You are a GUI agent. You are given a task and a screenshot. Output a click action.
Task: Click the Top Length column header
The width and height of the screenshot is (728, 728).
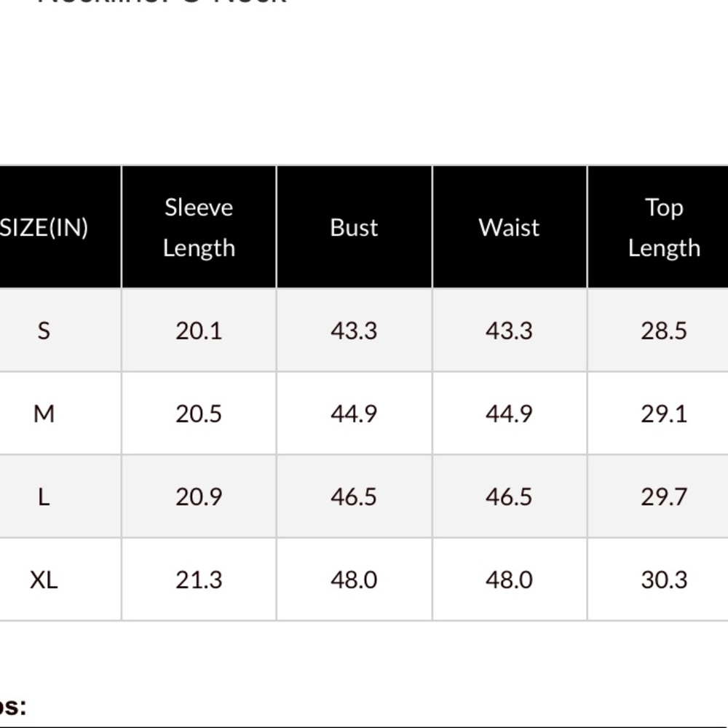663,228
